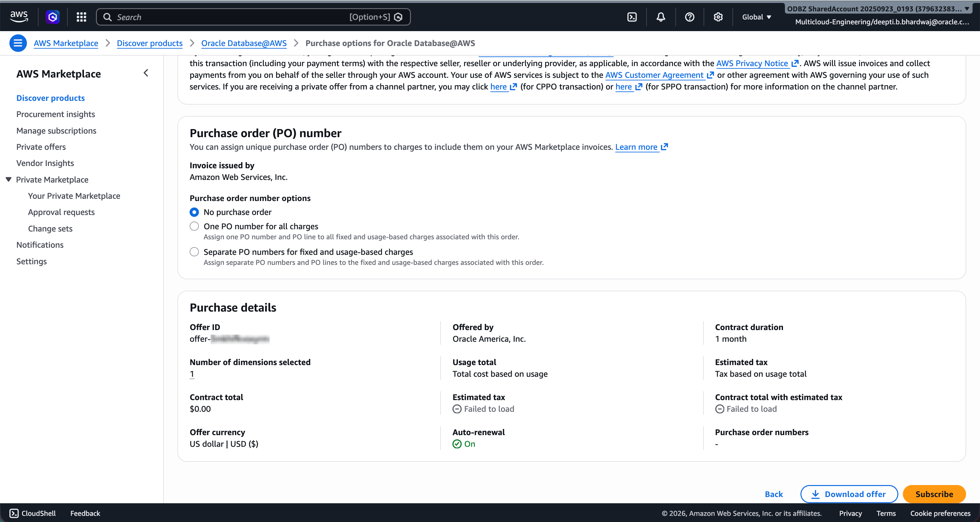Open Your Private Marketplace
This screenshot has height=522, width=980.
point(74,196)
